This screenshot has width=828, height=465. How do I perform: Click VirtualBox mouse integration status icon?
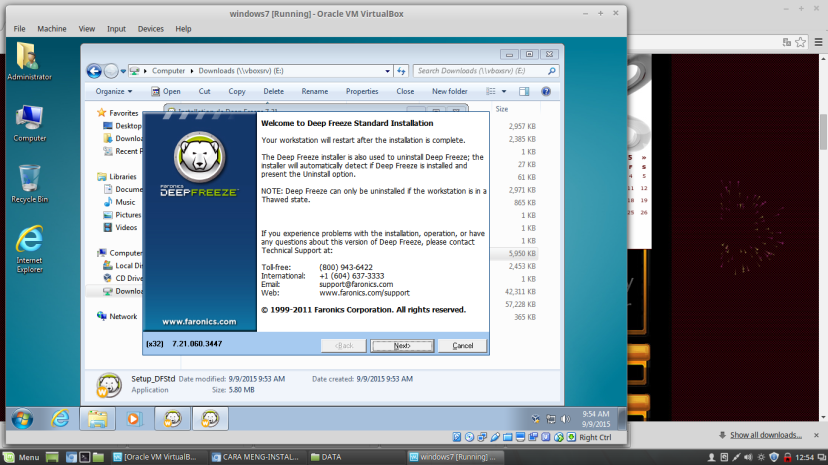(x=559, y=437)
